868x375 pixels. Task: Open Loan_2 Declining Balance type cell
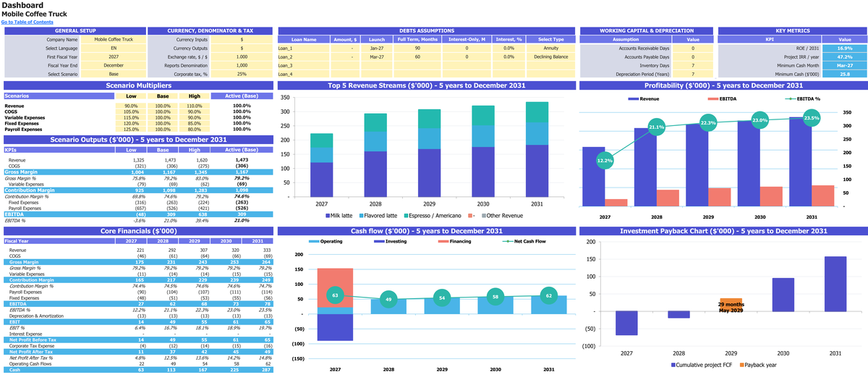click(550, 56)
